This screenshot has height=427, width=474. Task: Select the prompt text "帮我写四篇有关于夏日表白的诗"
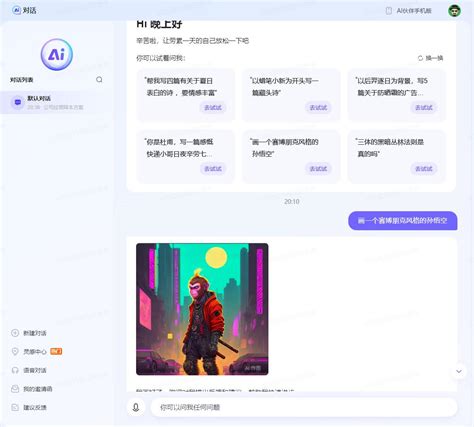[x=181, y=87]
